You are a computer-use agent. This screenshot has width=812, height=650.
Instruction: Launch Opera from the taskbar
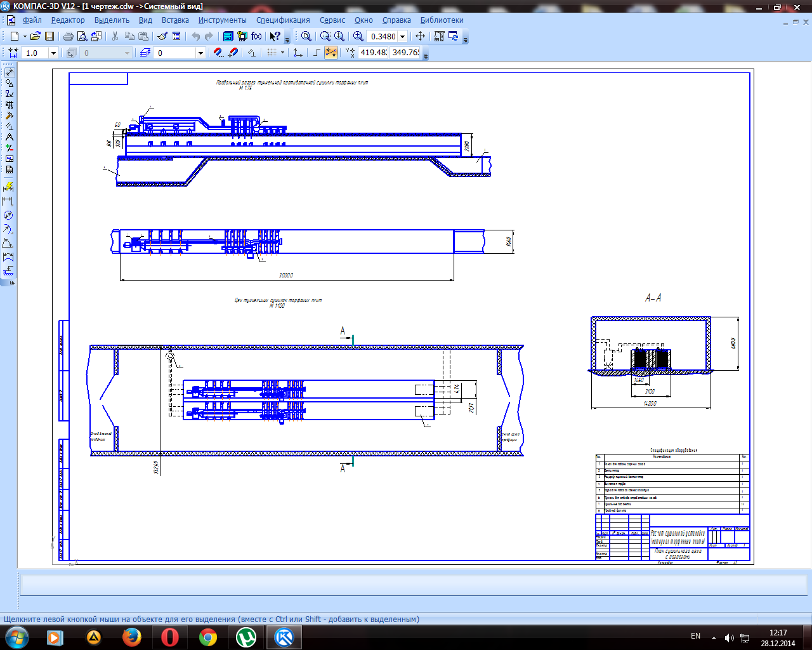tap(170, 637)
